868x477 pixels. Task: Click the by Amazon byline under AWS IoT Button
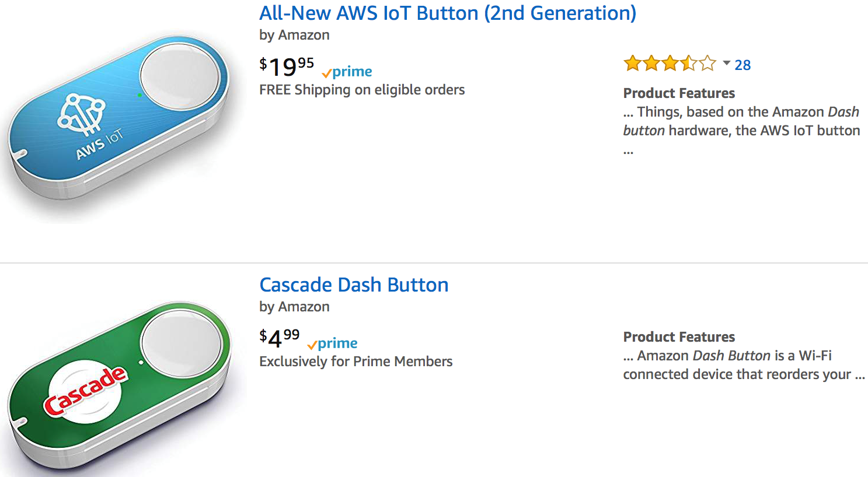(294, 35)
